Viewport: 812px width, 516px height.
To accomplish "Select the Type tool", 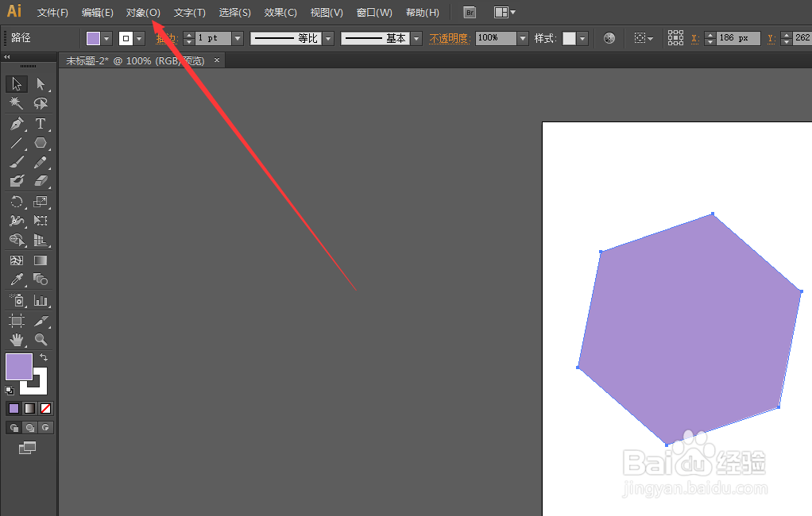I will click(x=41, y=124).
